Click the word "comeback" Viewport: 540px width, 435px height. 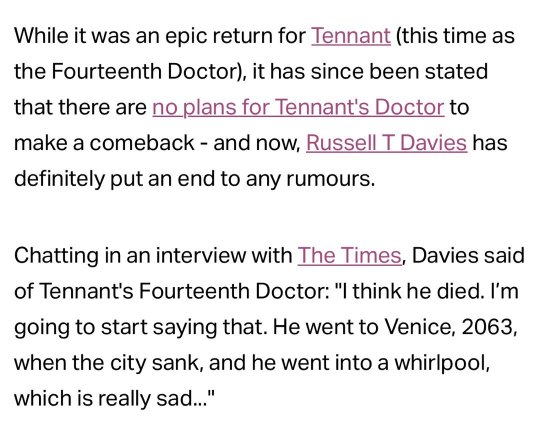tap(142, 143)
